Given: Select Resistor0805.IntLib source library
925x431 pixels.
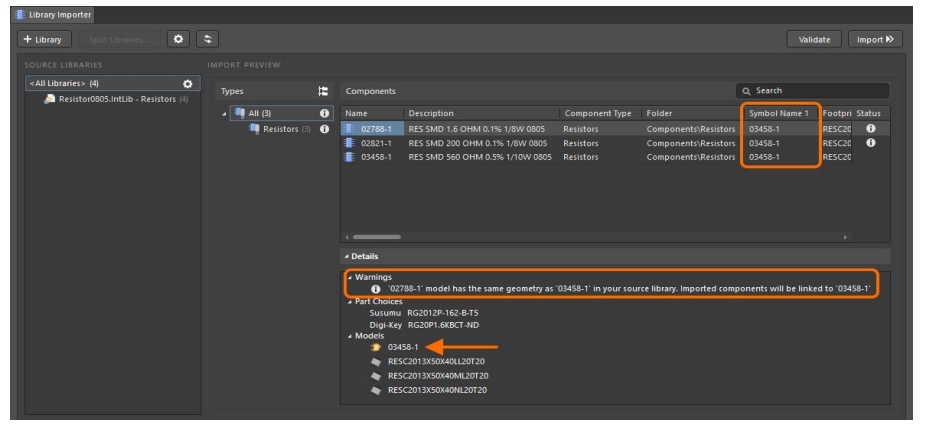Looking at the screenshot, I should (x=117, y=99).
